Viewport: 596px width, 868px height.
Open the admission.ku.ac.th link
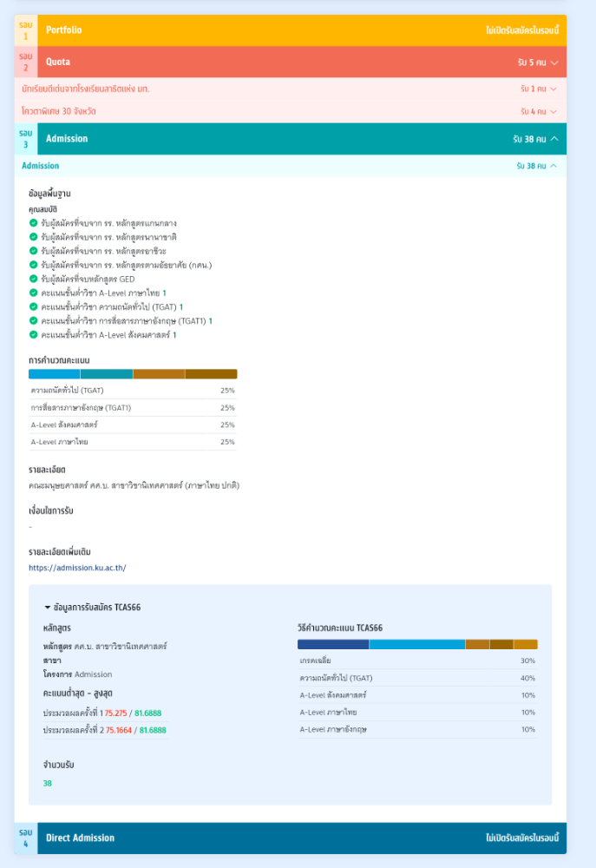pyautogui.click(x=77, y=568)
